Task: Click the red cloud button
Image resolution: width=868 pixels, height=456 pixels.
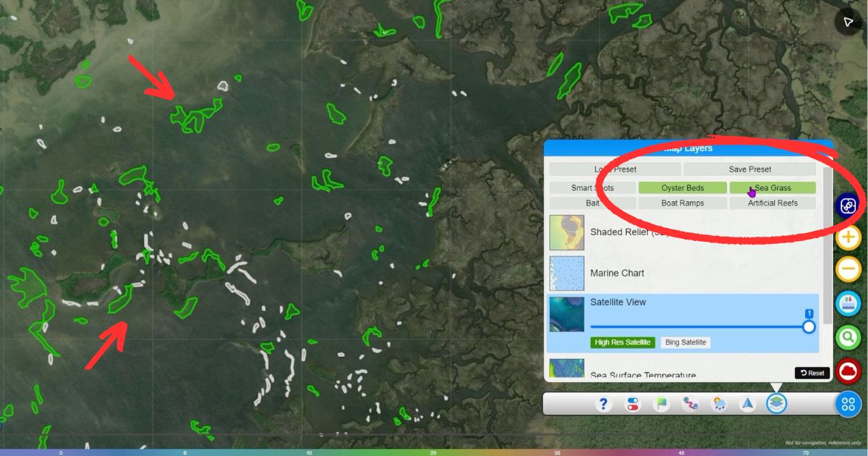Action: pos(848,371)
